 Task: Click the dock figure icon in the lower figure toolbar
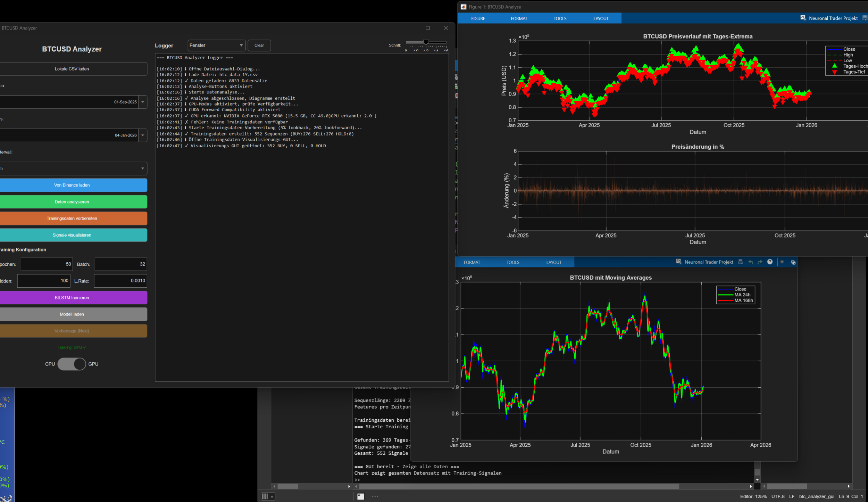click(x=793, y=262)
